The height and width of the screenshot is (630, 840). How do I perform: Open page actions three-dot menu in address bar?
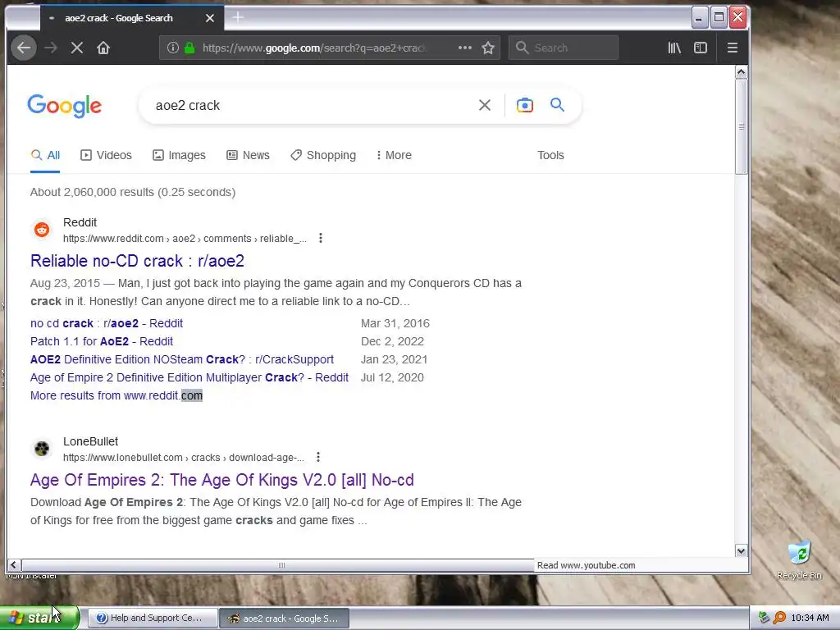(465, 48)
